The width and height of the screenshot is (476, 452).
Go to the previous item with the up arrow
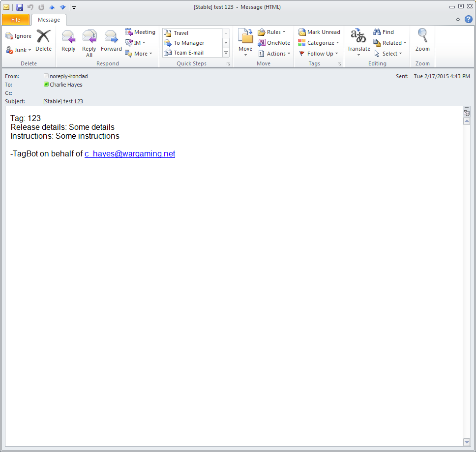tap(52, 7)
